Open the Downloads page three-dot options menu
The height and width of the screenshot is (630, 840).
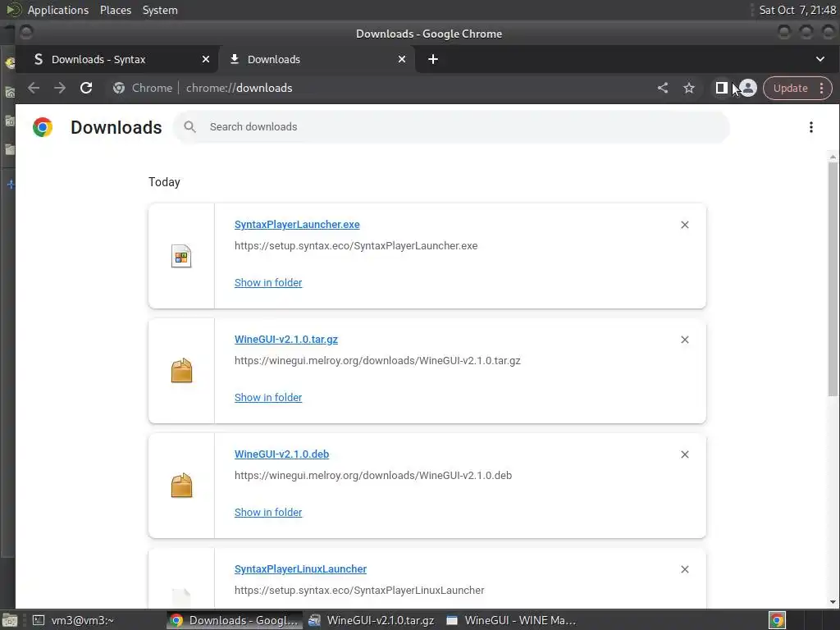810,127
